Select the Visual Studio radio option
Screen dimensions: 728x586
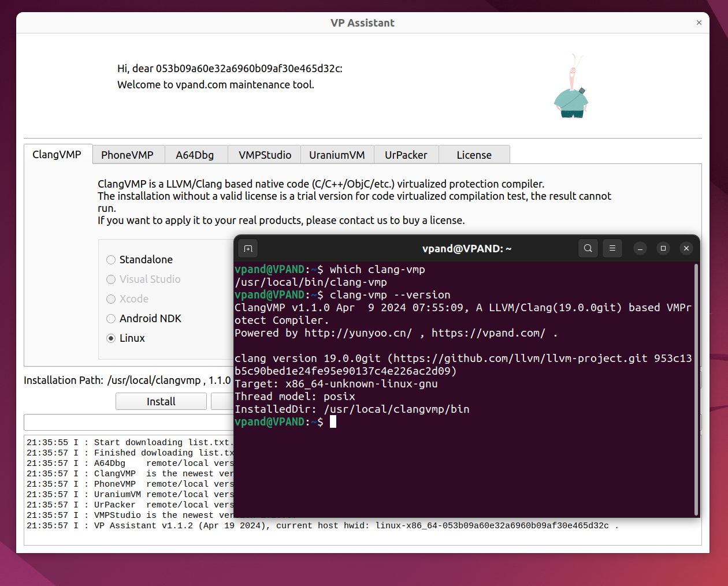click(143, 279)
